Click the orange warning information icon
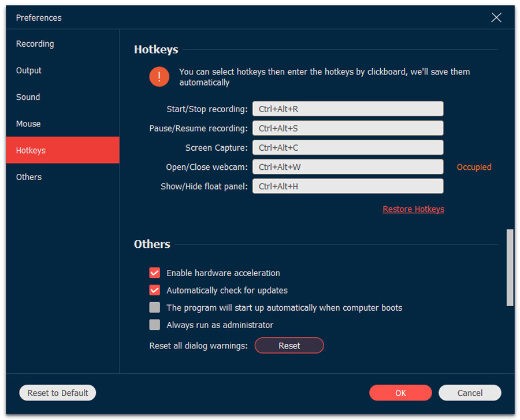 pos(159,76)
